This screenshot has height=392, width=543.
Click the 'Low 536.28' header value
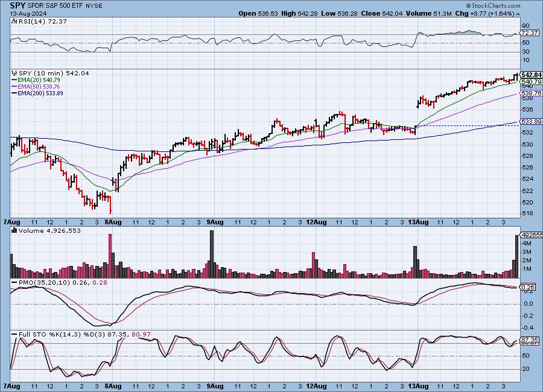pos(339,13)
